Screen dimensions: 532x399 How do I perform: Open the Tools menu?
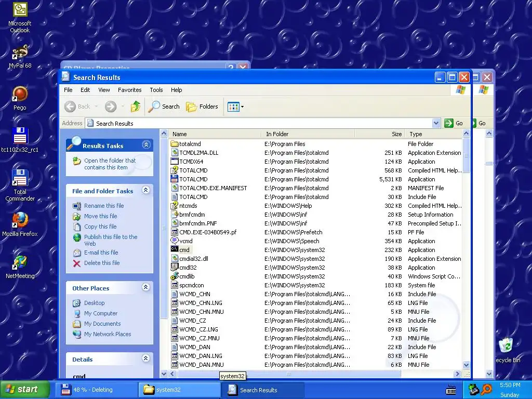[156, 90]
